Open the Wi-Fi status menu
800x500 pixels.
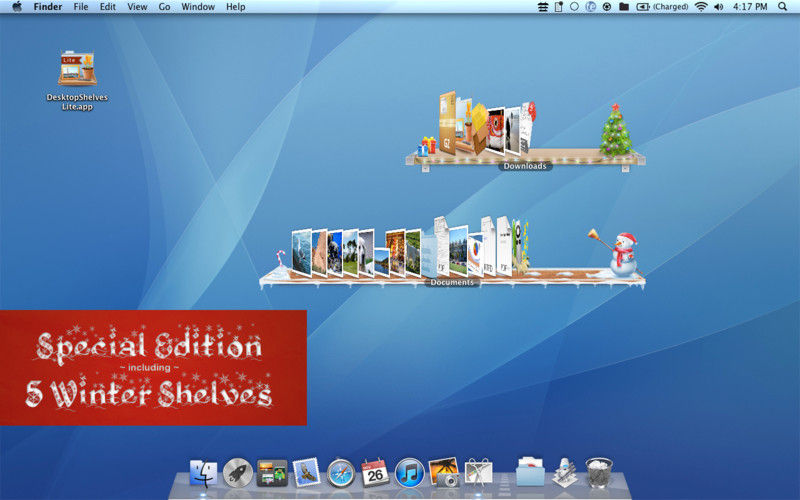pyautogui.click(x=702, y=7)
